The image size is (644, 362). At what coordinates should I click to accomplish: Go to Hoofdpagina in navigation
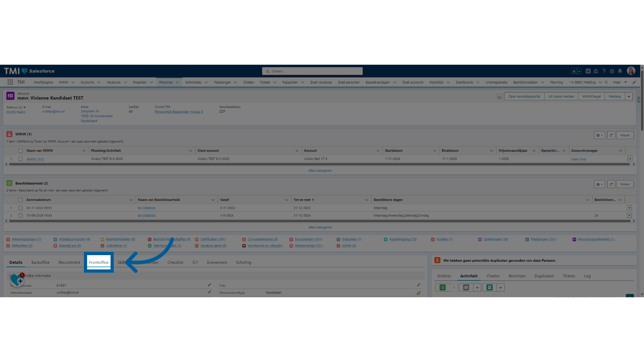pos(43,82)
